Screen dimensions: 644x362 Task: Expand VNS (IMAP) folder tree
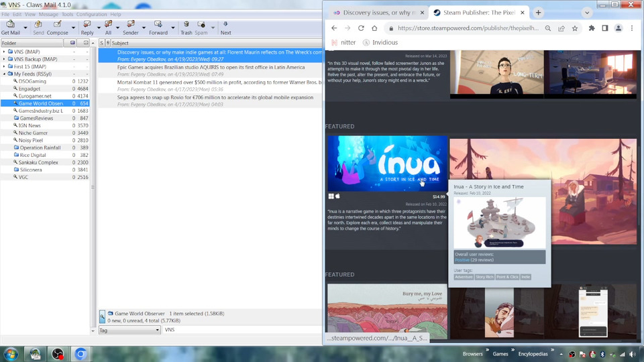tap(4, 52)
